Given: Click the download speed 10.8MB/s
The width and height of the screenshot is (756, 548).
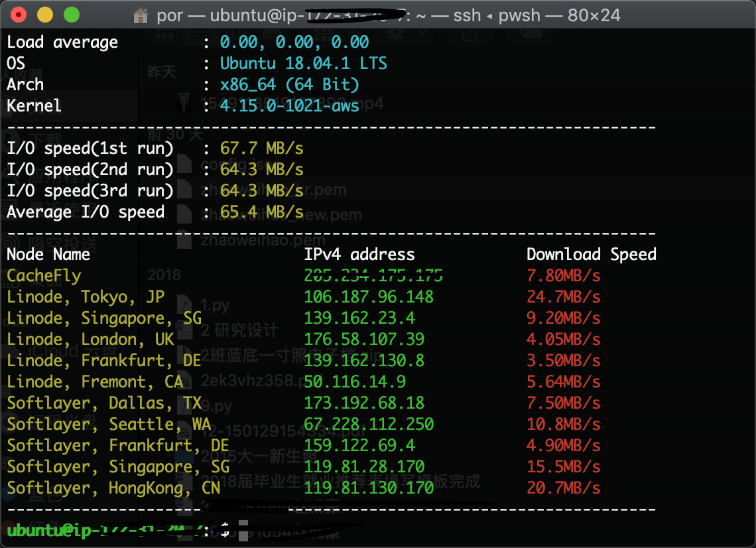Looking at the screenshot, I should tap(564, 425).
